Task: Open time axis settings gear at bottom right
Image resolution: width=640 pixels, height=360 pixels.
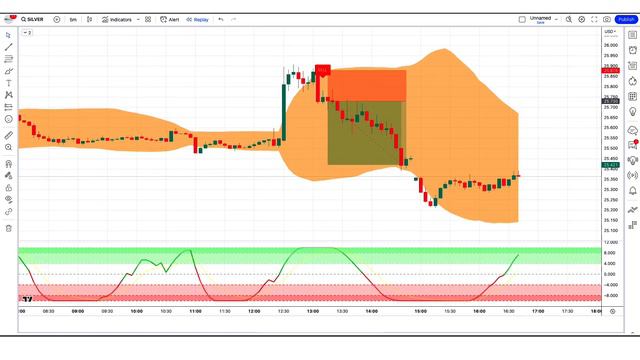Action: point(612,311)
